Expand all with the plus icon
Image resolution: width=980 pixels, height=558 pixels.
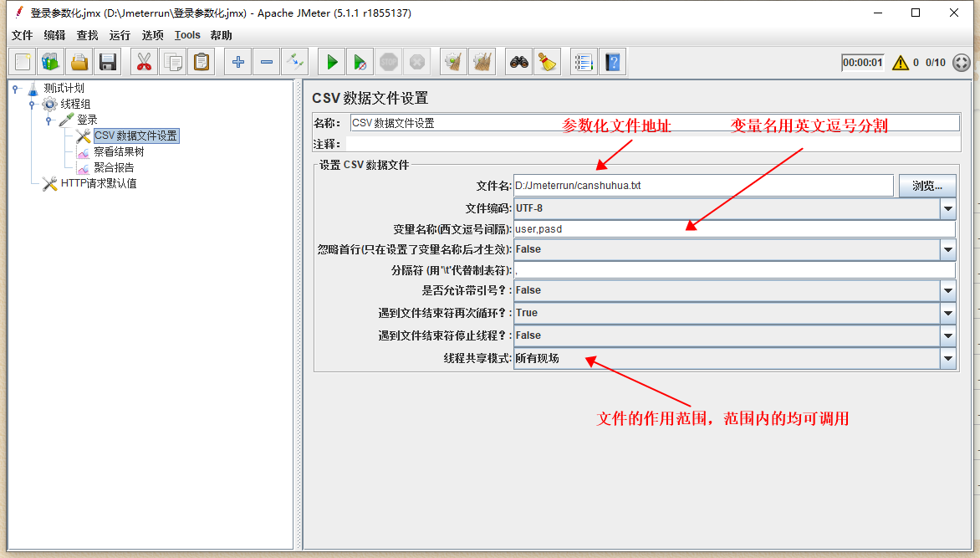coord(237,62)
